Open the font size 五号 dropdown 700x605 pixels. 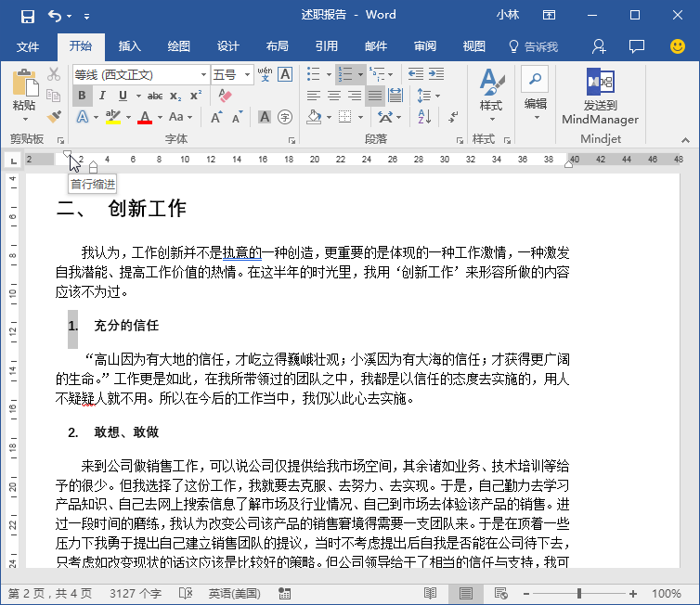[247, 74]
